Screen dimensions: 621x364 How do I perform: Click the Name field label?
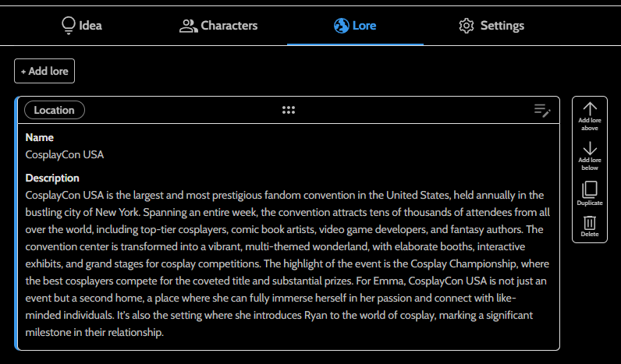point(40,137)
